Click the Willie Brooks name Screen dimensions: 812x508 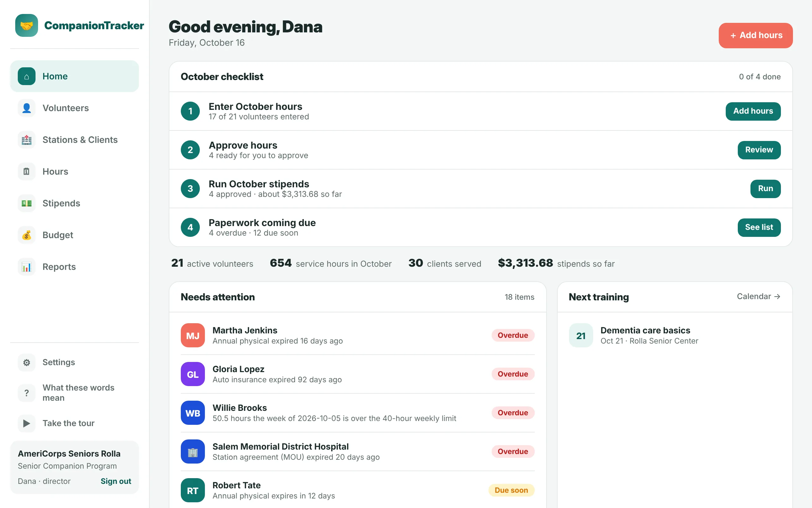pos(240,408)
